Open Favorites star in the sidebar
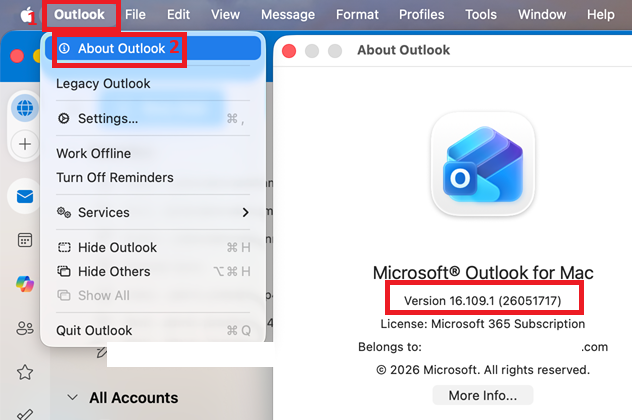 pyautogui.click(x=25, y=372)
